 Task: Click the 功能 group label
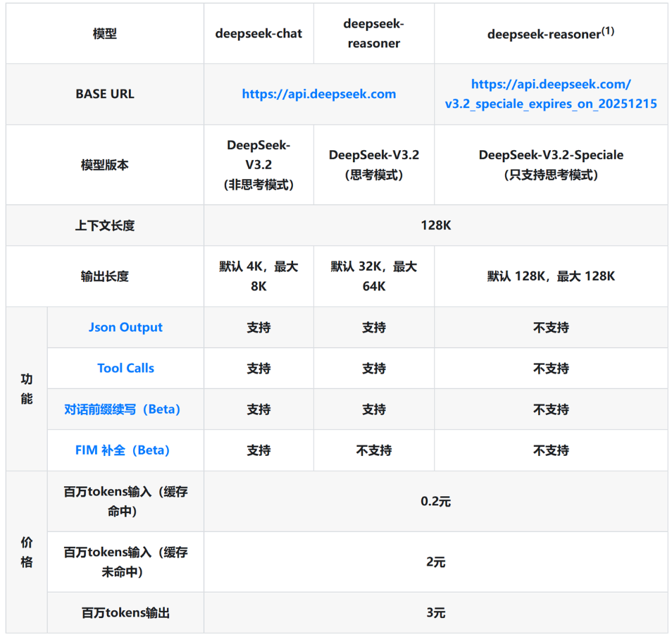coord(27,389)
